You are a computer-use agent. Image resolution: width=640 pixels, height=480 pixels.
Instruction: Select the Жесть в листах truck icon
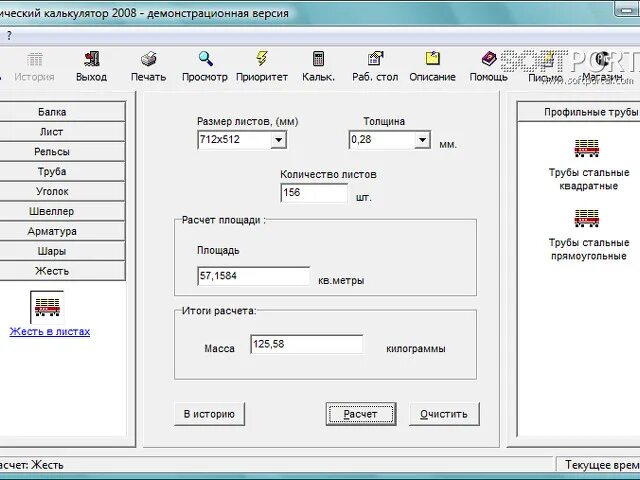pos(47,307)
